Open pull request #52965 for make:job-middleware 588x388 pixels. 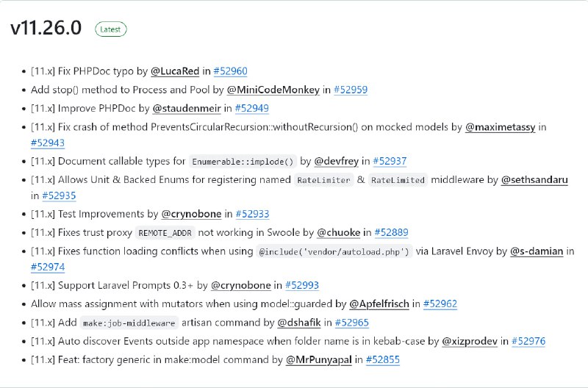pos(352,323)
